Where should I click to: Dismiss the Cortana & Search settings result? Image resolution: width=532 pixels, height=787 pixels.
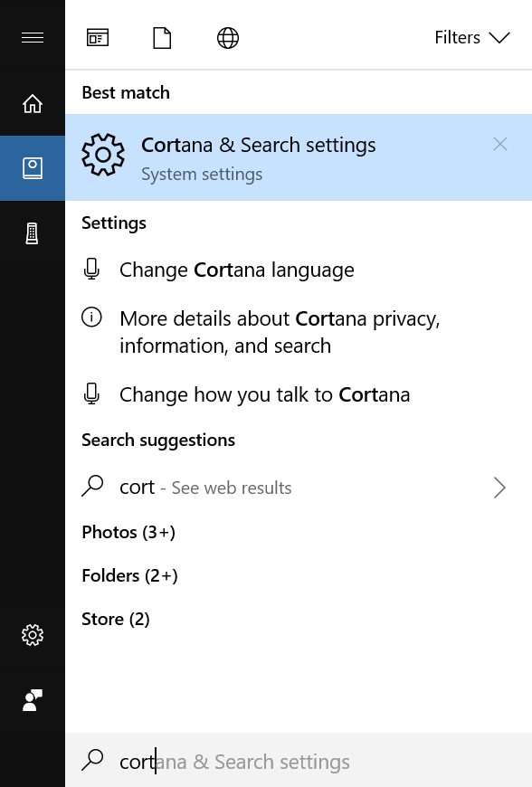(x=499, y=144)
